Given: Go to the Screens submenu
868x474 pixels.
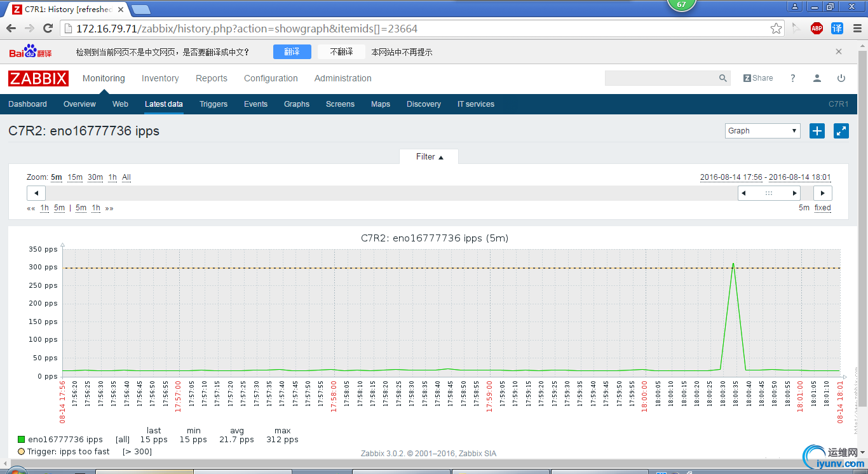Looking at the screenshot, I should 340,104.
